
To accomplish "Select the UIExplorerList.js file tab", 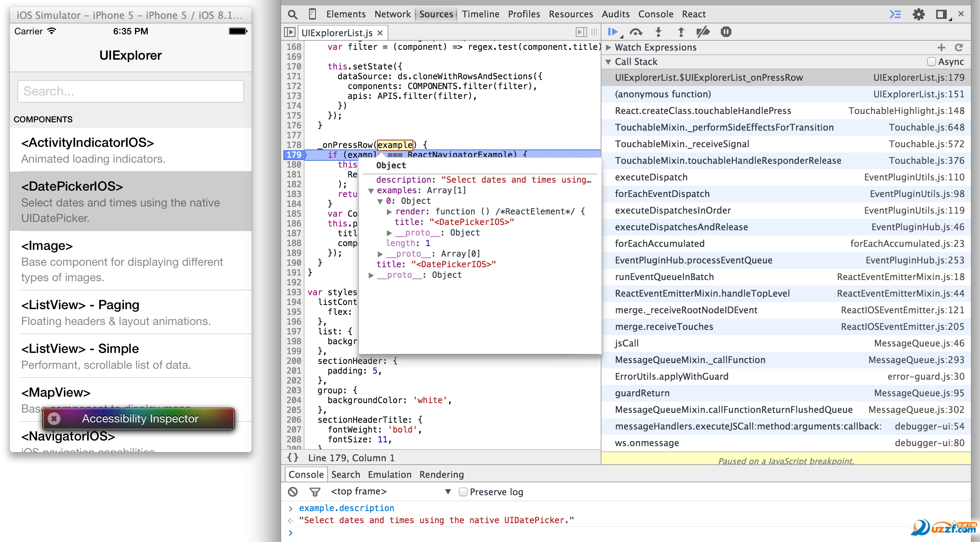I will [337, 32].
